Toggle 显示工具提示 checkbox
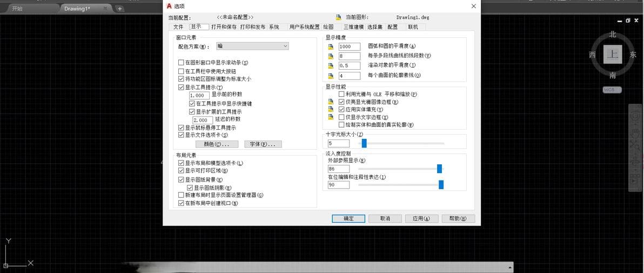The width and height of the screenshot is (644, 273). point(181,88)
